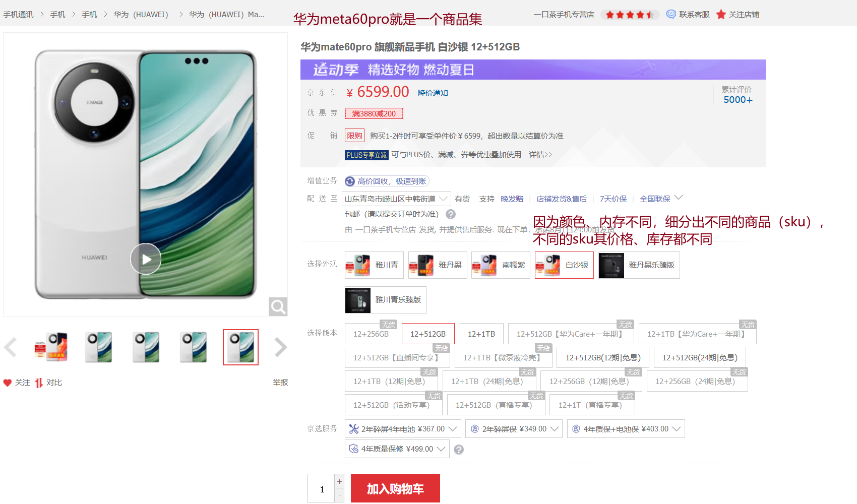
Task: Open 2年碎屏4年电池 service dropdown
Action: point(403,429)
